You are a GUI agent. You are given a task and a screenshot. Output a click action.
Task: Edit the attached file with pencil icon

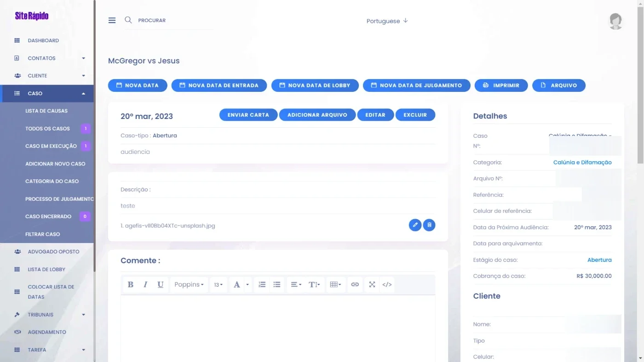(x=415, y=225)
